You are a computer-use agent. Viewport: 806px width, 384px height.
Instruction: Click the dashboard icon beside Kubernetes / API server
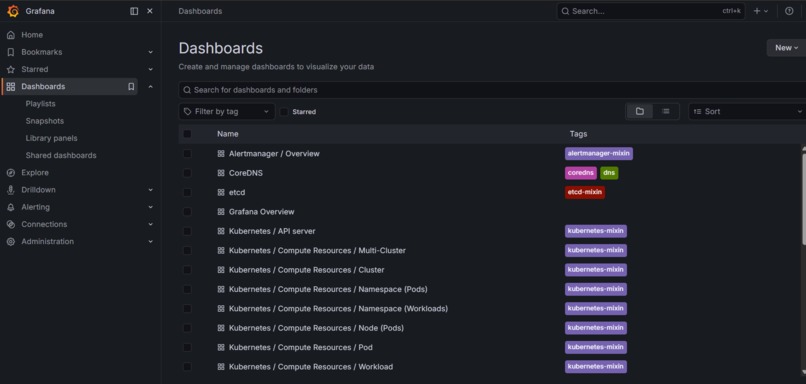pos(221,231)
